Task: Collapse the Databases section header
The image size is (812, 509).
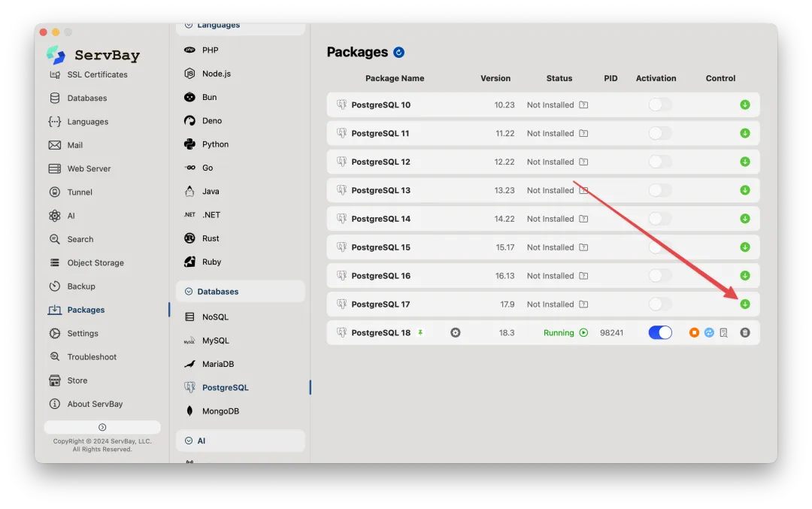Action: [241, 292]
